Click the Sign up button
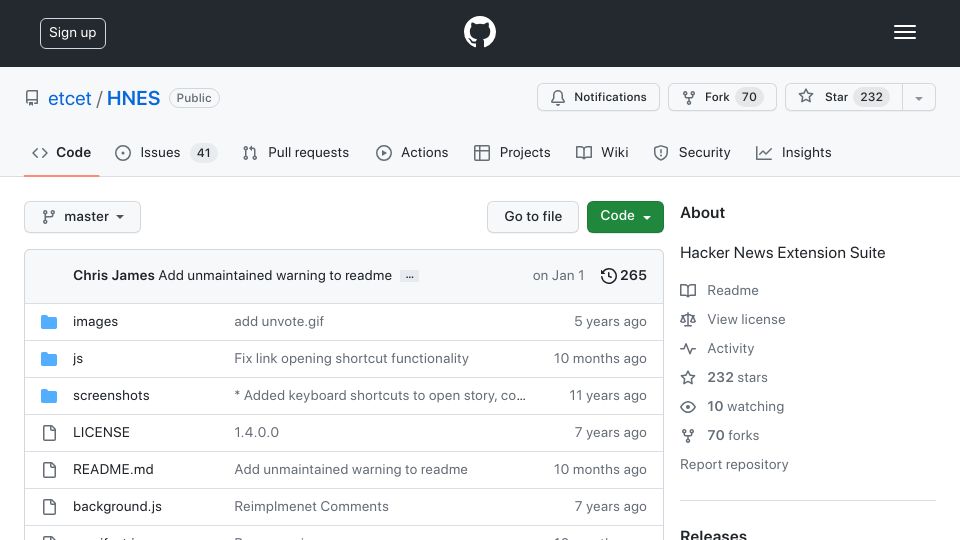Image resolution: width=960 pixels, height=540 pixels. (73, 33)
